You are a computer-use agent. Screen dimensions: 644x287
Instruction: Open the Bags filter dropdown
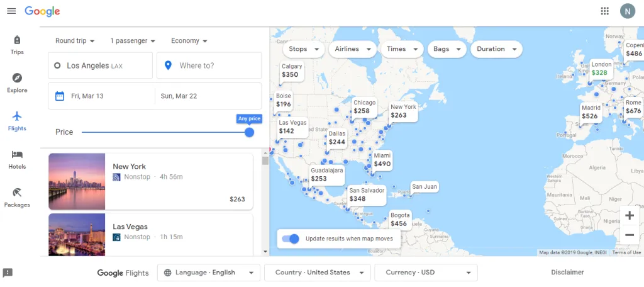tap(447, 49)
